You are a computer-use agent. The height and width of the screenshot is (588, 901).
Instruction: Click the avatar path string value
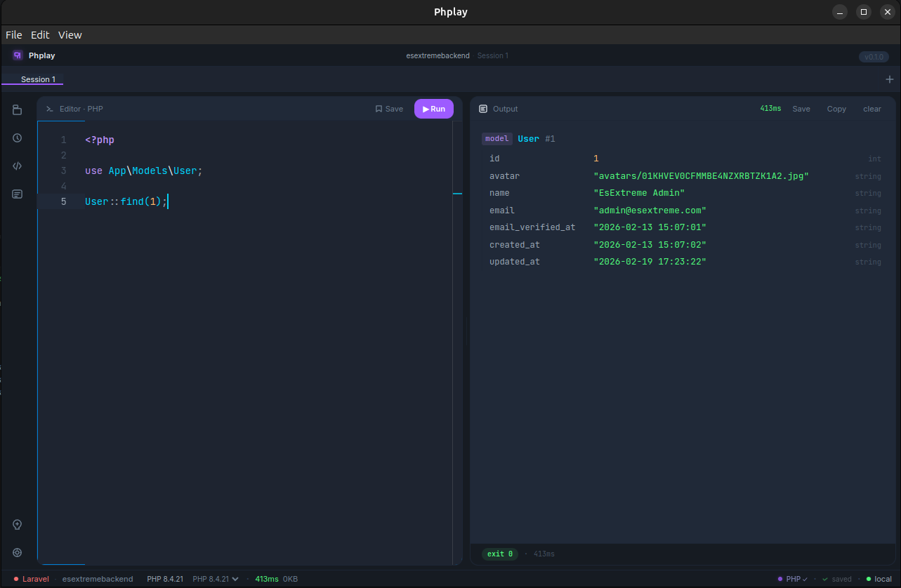click(701, 176)
